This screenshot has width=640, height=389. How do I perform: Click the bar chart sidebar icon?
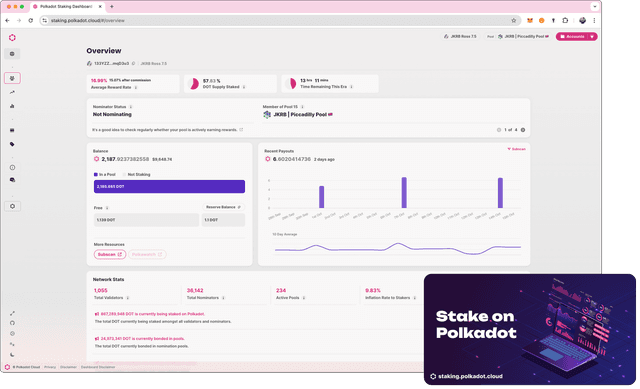pos(12,106)
